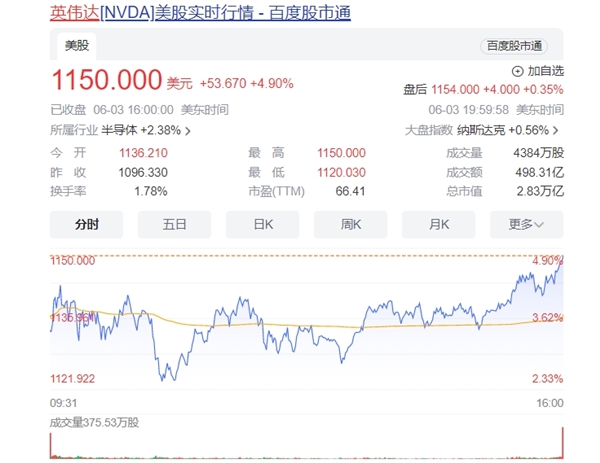Screen dimensions: 600x463
Task: Click the 2.33% chart axis label
Action: 548,379
